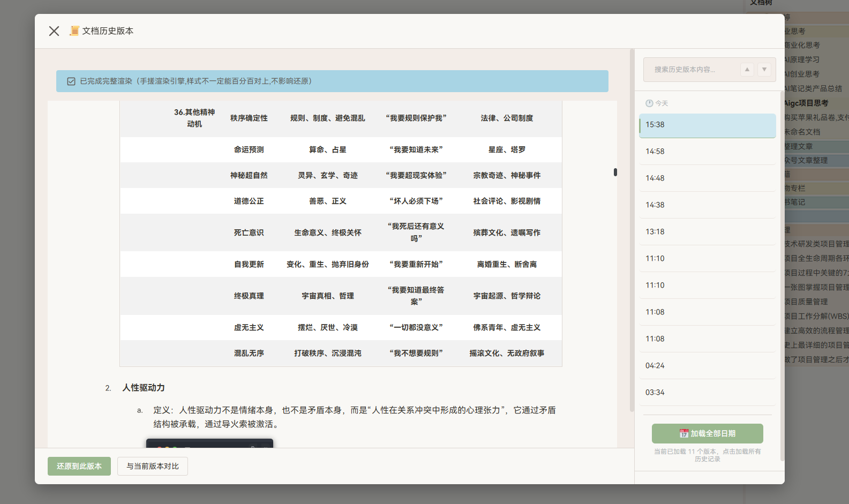Select the 14:58 history version
The height and width of the screenshot is (504, 849).
point(707,152)
